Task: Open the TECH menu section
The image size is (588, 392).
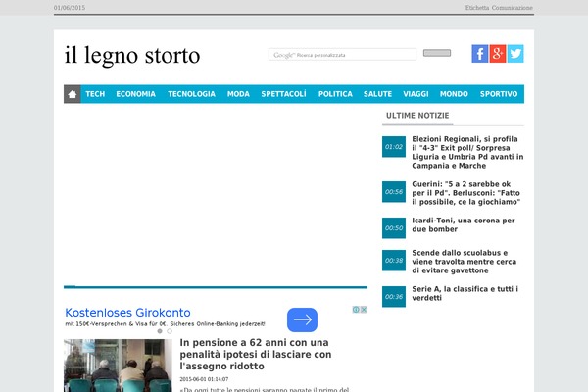Action: click(95, 94)
